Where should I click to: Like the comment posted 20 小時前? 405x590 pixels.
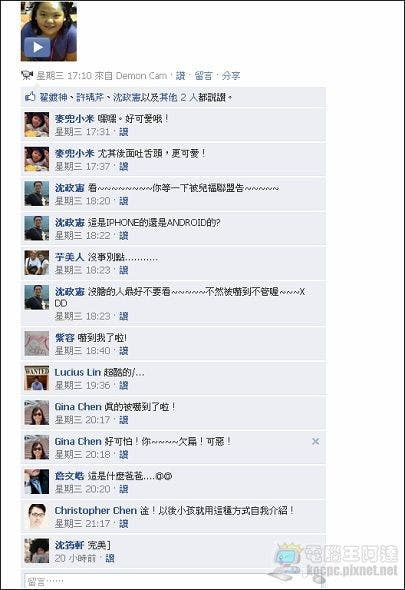tap(110, 558)
